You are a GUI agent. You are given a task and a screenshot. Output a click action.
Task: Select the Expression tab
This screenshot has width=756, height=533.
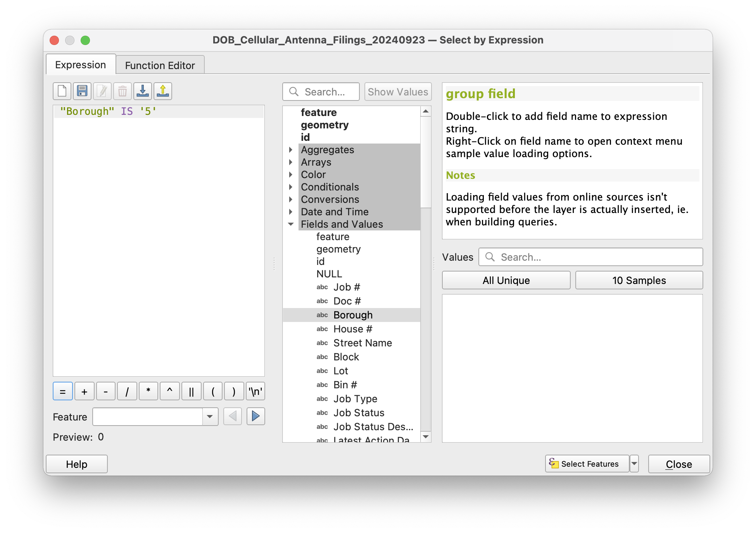tap(81, 65)
